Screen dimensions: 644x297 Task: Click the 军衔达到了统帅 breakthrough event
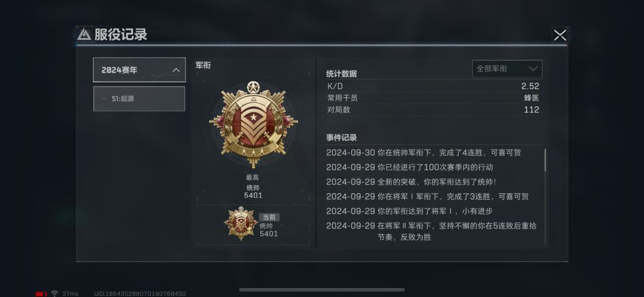411,181
